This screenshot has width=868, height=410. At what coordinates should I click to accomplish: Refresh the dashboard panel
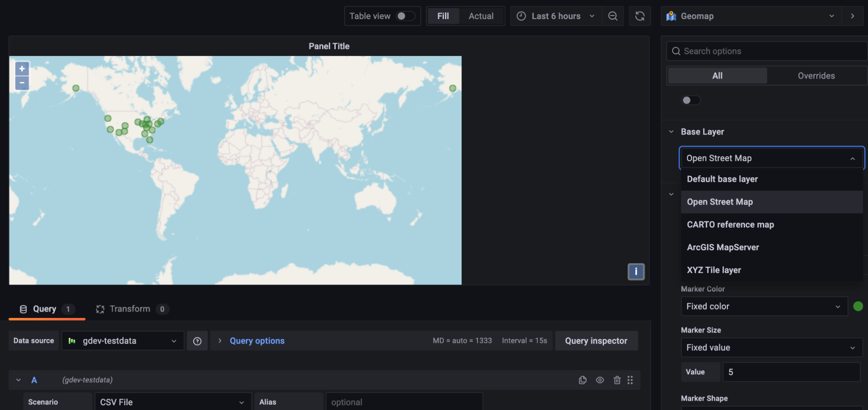[640, 16]
